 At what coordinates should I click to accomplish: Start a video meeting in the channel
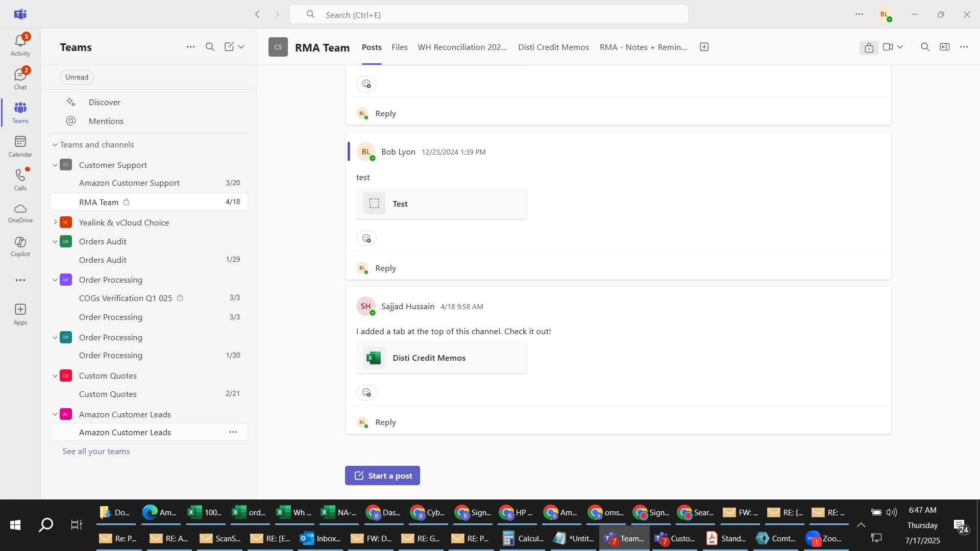888,47
